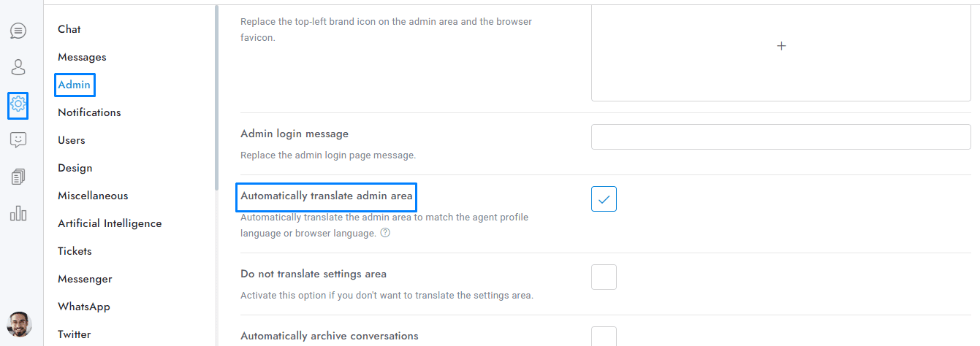Screen dimensions: 980x346
Task: Select the Messages settings tab
Action: [x=82, y=57]
